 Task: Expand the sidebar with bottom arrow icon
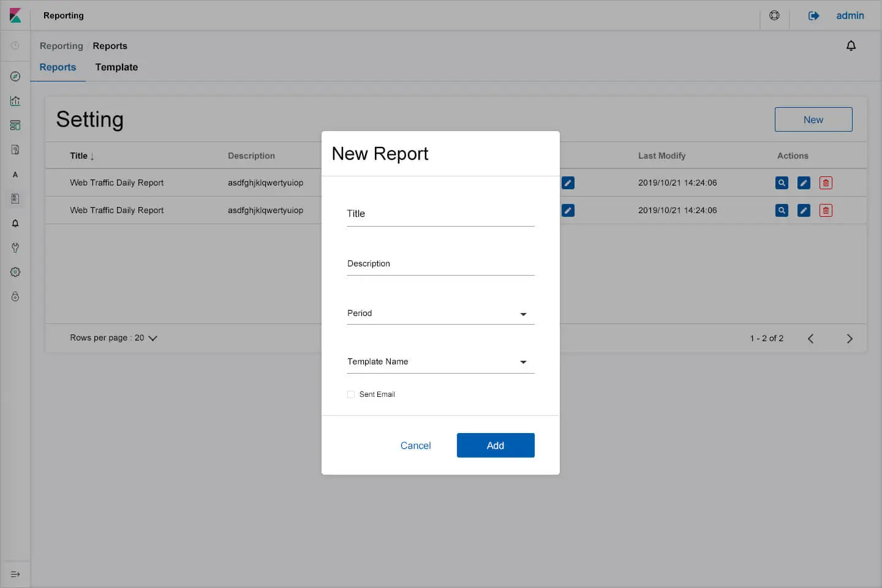point(15,575)
